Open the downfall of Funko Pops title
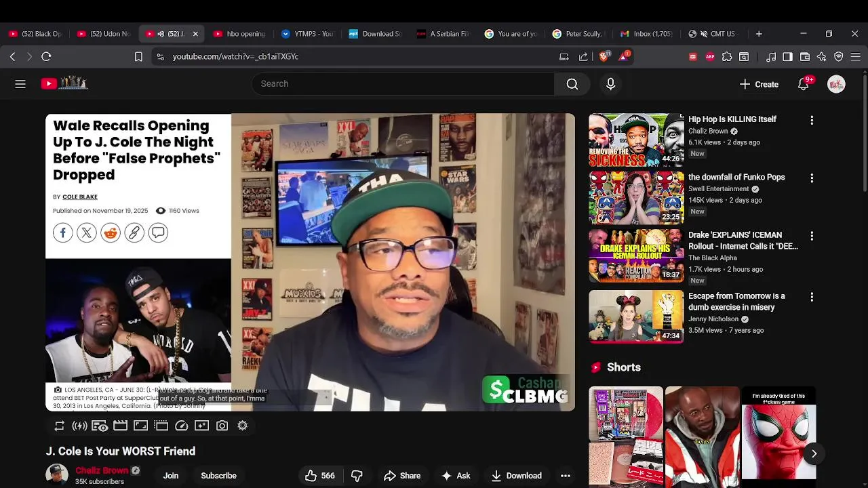This screenshot has width=868, height=488. [736, 177]
